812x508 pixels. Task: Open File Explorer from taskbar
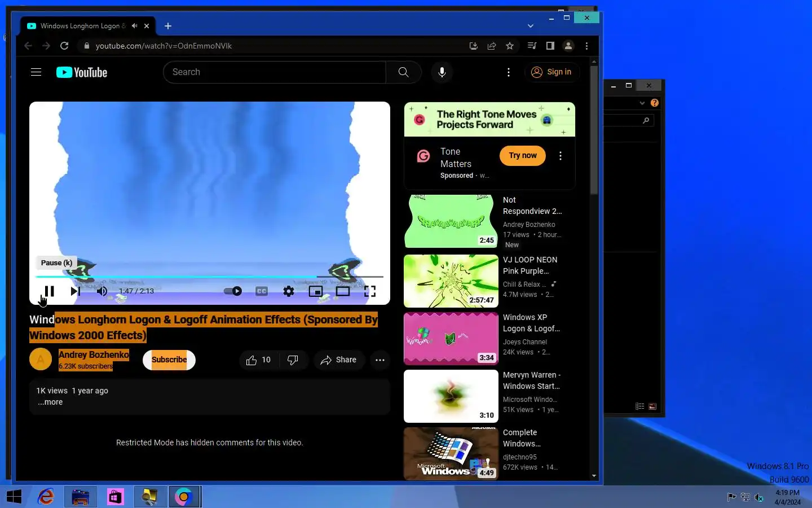pyautogui.click(x=81, y=497)
